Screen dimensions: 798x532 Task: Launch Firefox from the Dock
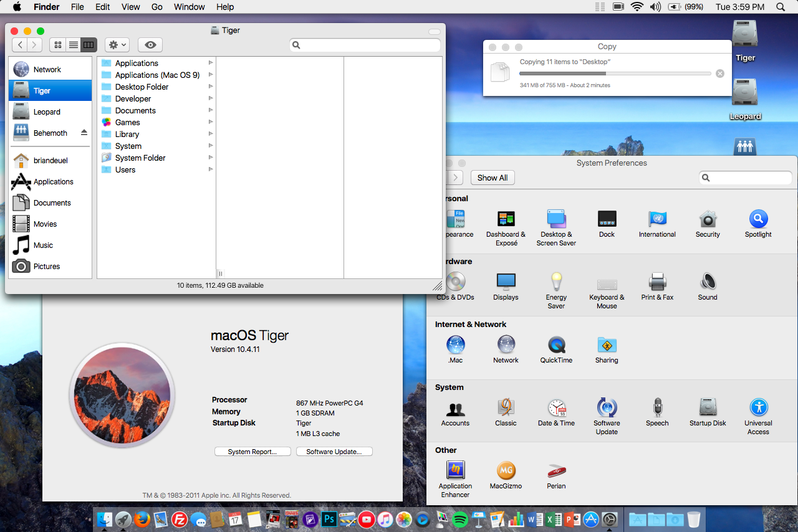coord(142,519)
